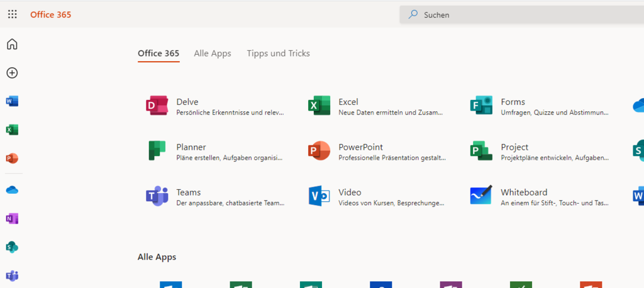The width and height of the screenshot is (644, 288).
Task: Click the Project app icon
Action: (x=481, y=151)
